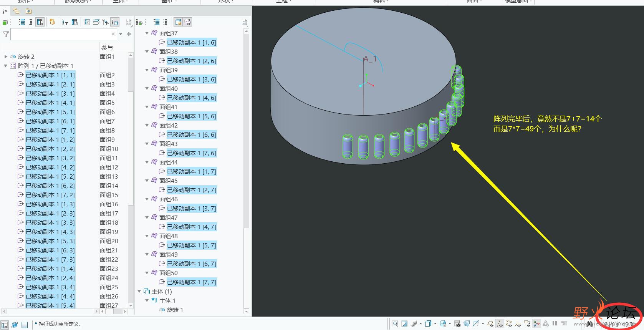Click the tree list-view icon
The width and height of the screenshot is (644, 330).
pos(87,22)
